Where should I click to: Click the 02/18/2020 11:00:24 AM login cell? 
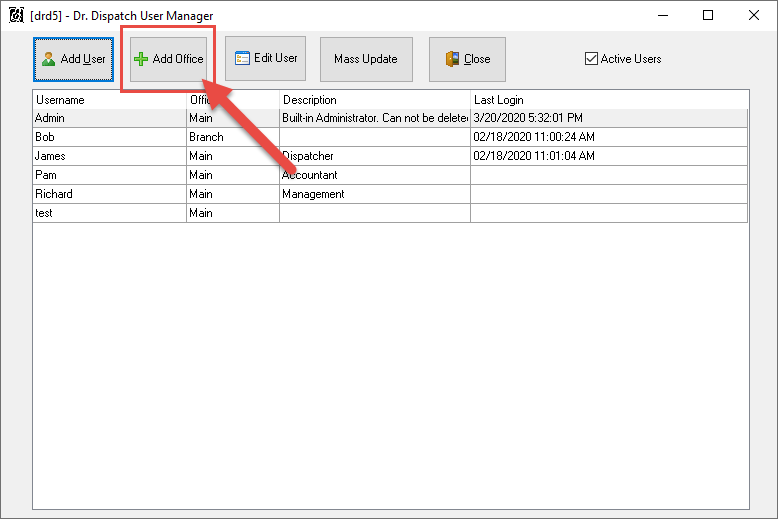[x=609, y=137]
